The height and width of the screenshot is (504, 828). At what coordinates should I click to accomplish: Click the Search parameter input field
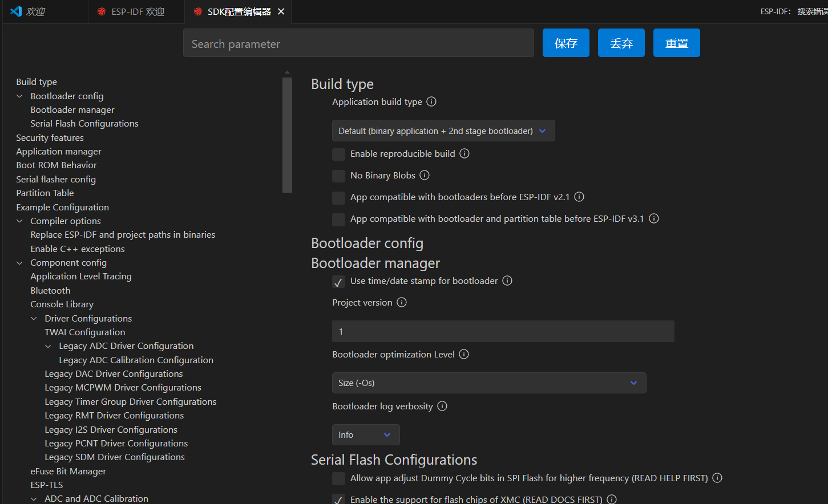[x=358, y=44]
